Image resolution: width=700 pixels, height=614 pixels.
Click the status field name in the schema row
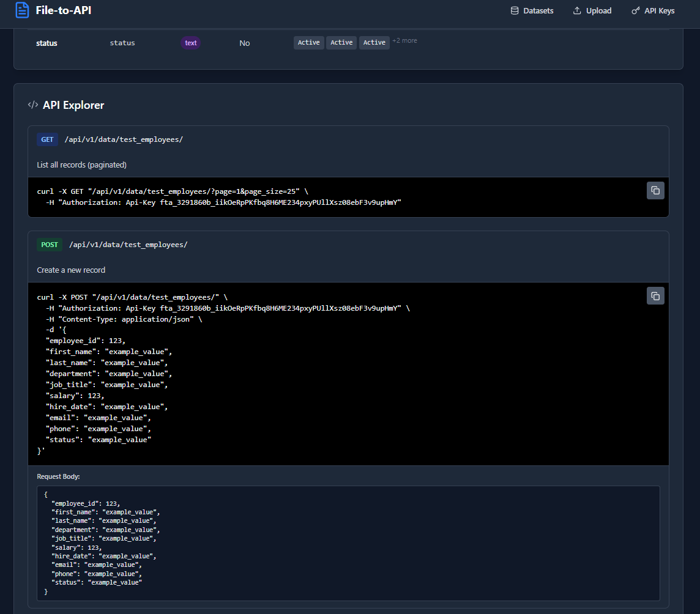pyautogui.click(x=47, y=43)
